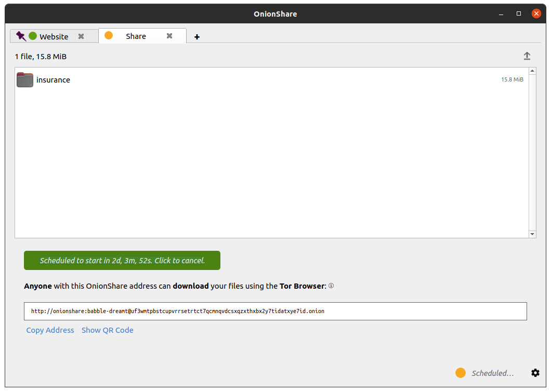Open settings via gear icon
The width and height of the screenshot is (551, 392).
tap(535, 373)
